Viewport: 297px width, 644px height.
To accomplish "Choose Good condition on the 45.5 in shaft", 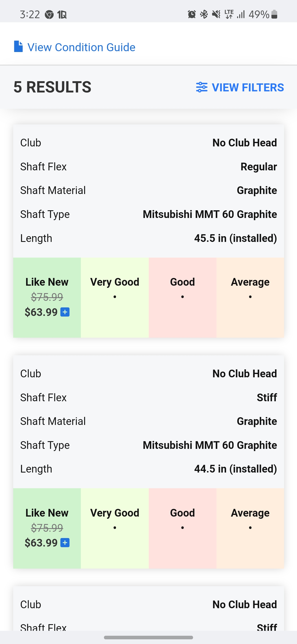I will [x=182, y=297].
